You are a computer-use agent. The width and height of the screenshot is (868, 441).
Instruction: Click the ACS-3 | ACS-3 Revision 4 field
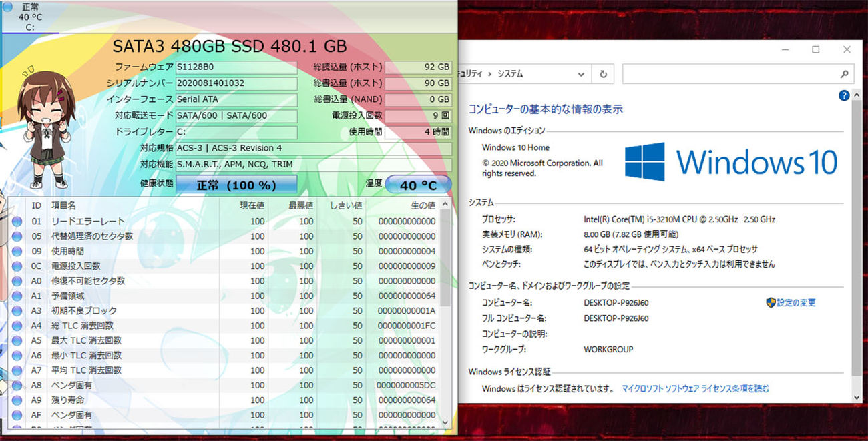pos(313,148)
